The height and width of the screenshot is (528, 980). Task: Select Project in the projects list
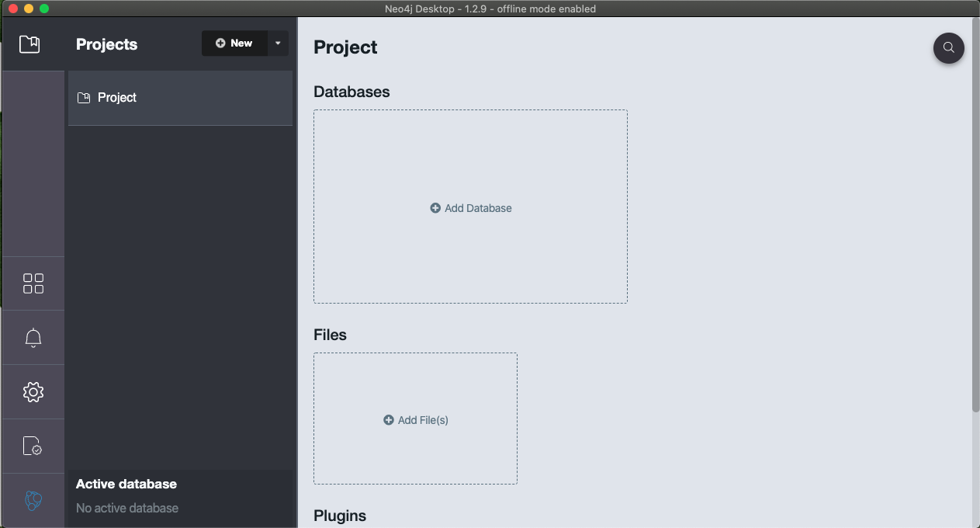[x=180, y=98]
